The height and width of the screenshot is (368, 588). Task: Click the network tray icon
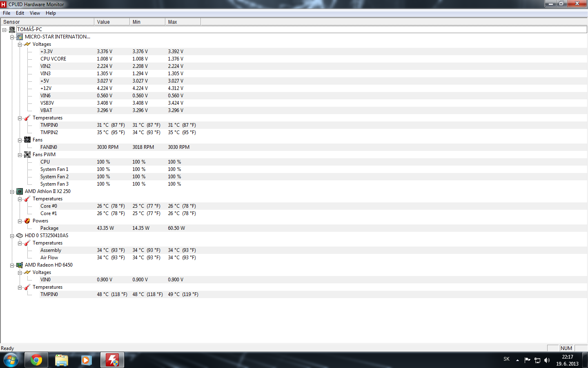point(537,360)
